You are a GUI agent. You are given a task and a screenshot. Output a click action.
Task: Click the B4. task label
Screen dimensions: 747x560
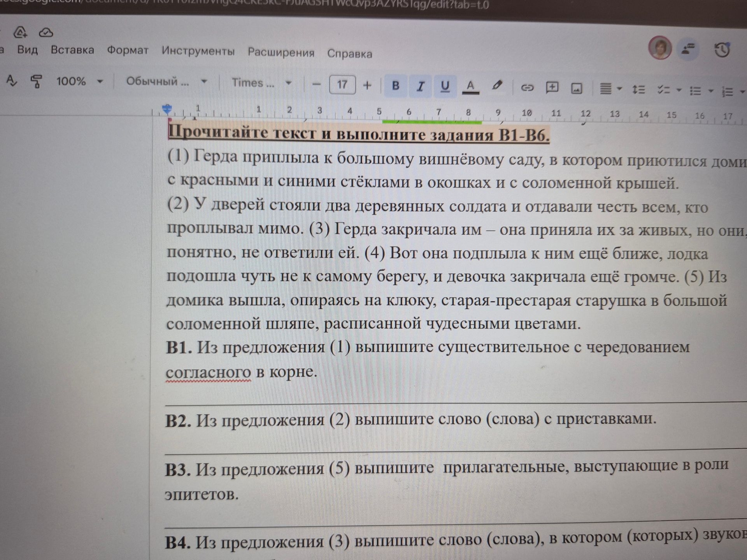click(177, 543)
